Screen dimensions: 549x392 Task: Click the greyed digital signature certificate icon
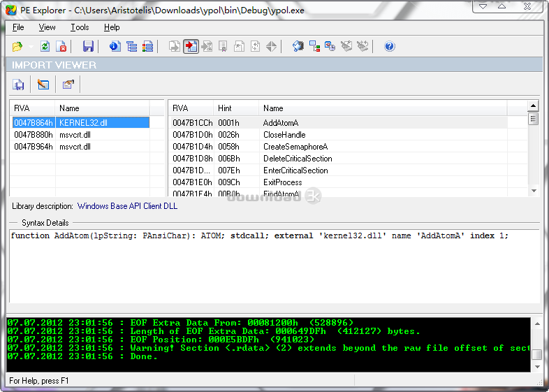pyautogui.click(x=223, y=46)
